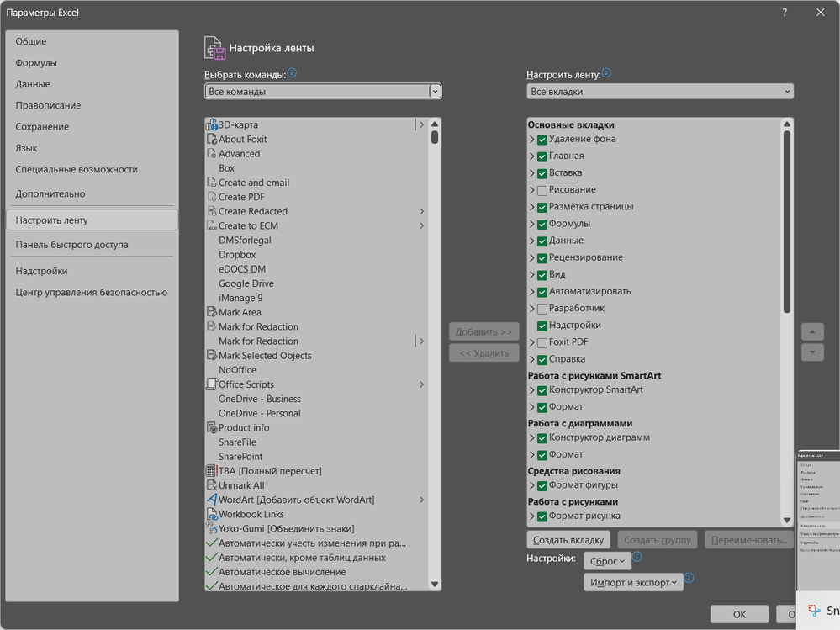The height and width of the screenshot is (630, 840).
Task: Click the OK button
Action: click(740, 615)
